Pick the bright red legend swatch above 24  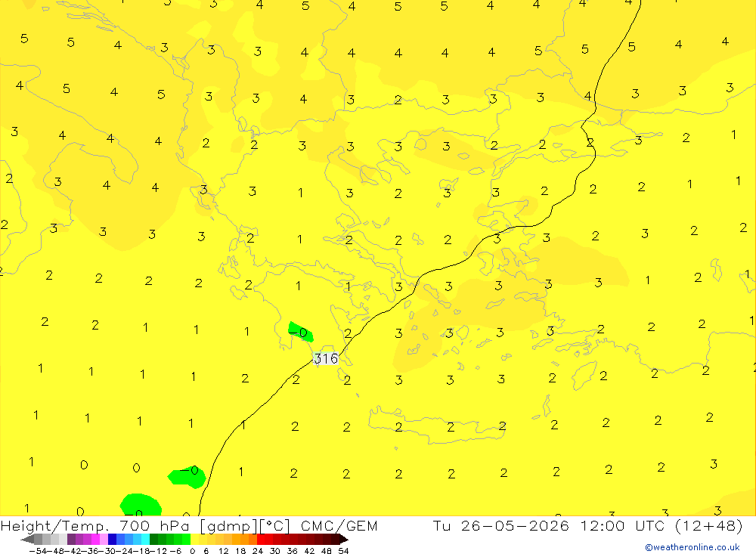tap(261, 540)
